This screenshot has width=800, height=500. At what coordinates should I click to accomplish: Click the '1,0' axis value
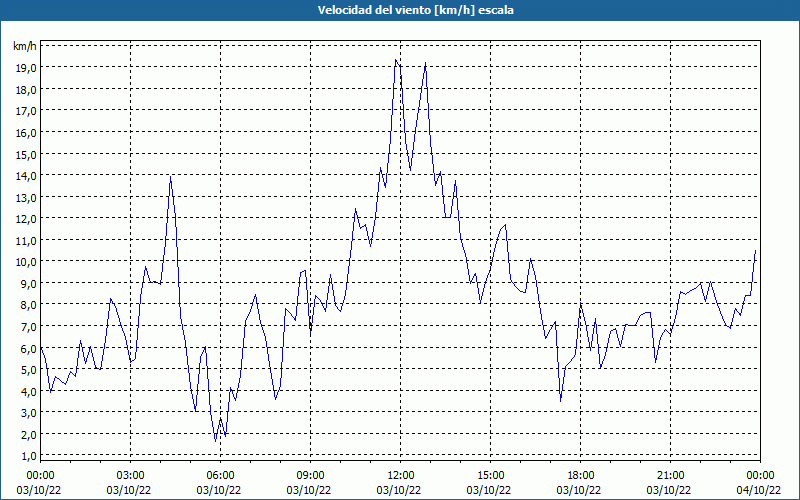[29, 456]
